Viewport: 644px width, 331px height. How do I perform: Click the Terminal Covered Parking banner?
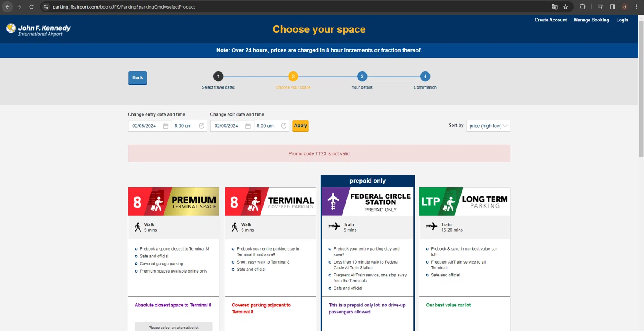270,202
